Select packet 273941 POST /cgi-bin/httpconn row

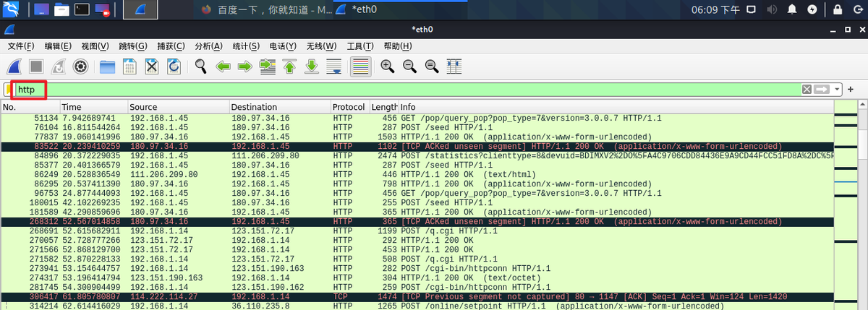click(x=417, y=268)
